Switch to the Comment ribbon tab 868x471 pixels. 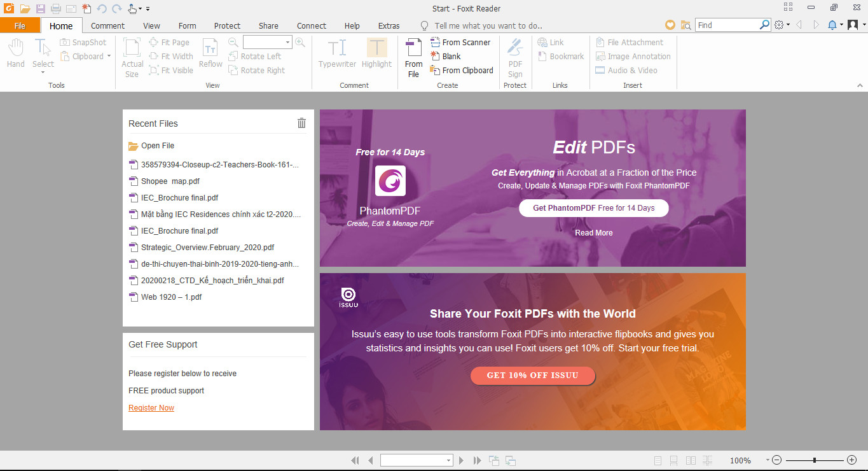pos(107,25)
